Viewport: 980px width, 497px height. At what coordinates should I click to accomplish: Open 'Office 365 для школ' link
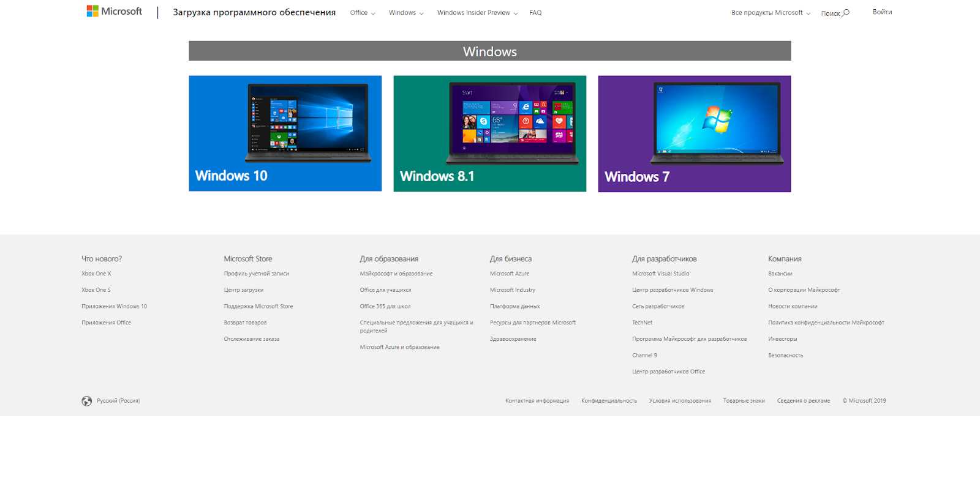(385, 307)
